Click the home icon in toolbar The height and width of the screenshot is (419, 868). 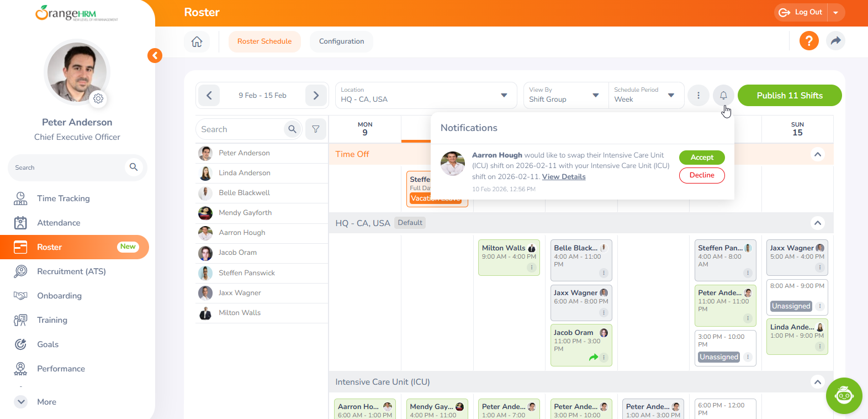[x=197, y=41]
